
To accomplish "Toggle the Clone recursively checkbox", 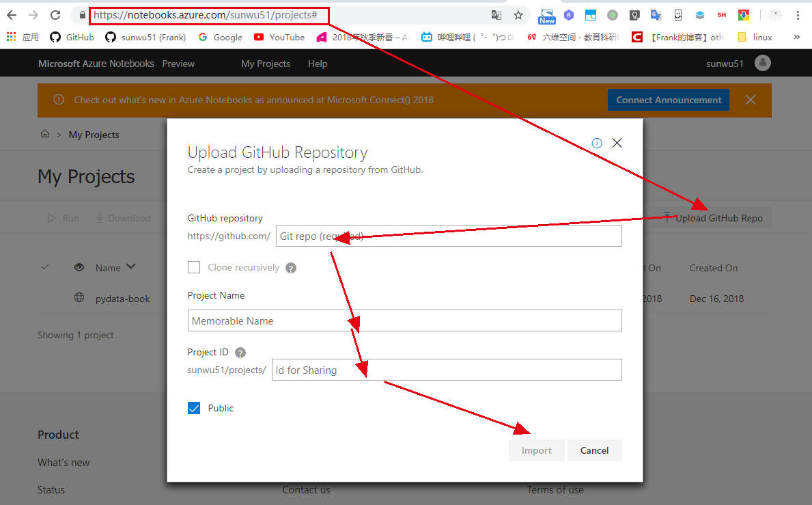I will 194,267.
